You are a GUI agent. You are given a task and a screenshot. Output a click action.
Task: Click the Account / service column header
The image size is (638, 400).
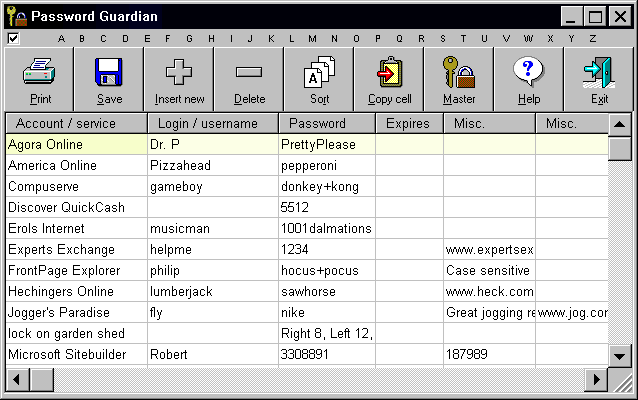click(x=76, y=123)
